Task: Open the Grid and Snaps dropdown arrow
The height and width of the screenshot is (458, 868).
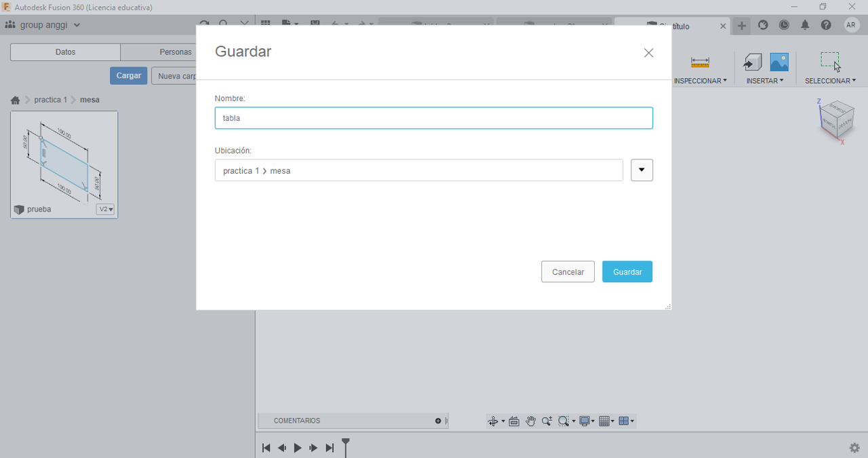Action: [x=612, y=421]
